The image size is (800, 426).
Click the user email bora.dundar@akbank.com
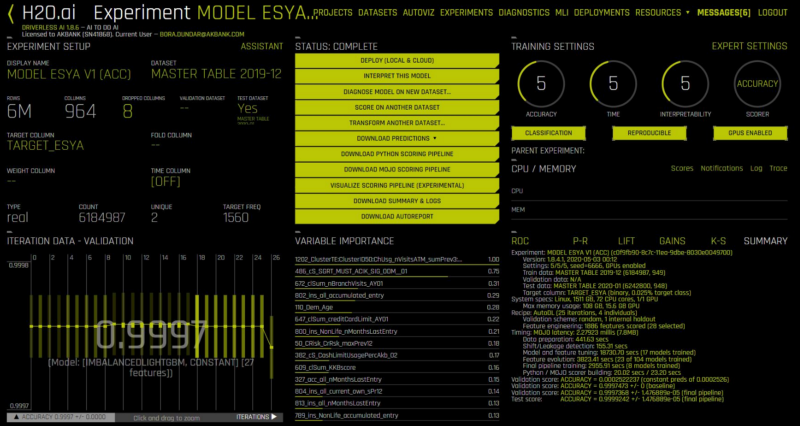click(x=202, y=34)
